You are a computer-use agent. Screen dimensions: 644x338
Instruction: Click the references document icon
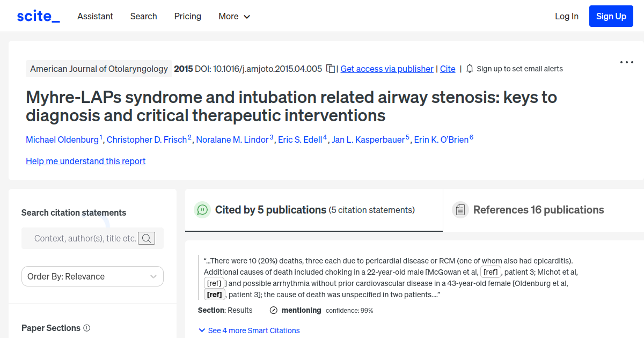click(x=460, y=209)
